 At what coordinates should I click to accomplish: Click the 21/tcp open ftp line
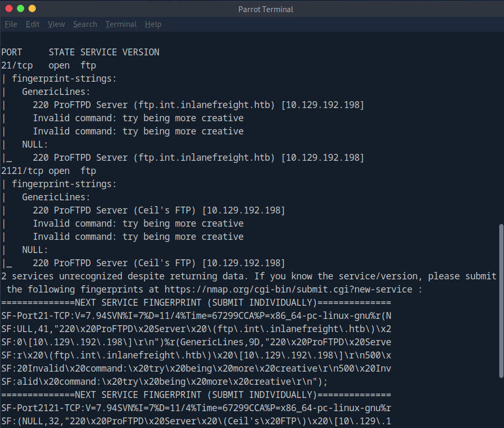pyautogui.click(x=49, y=65)
